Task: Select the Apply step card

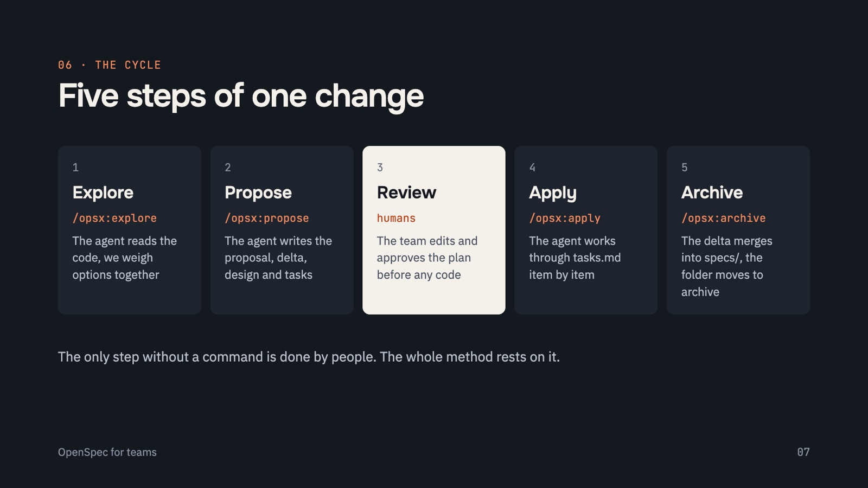Action: click(586, 230)
